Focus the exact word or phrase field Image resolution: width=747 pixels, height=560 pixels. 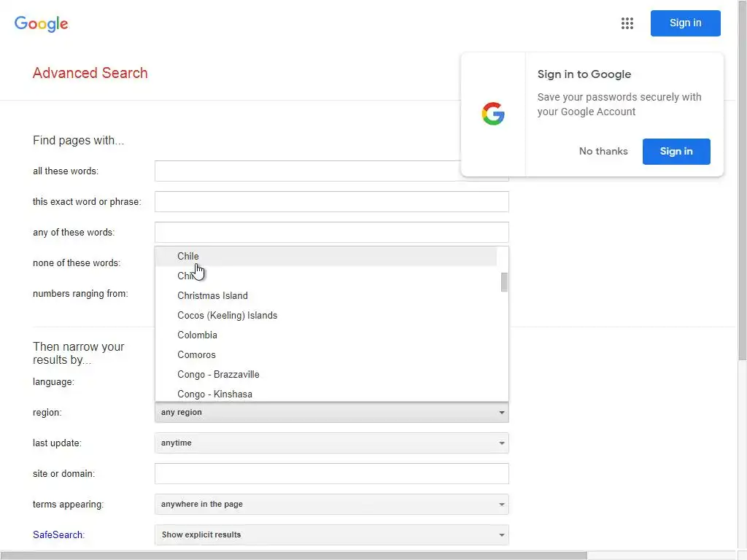331,202
